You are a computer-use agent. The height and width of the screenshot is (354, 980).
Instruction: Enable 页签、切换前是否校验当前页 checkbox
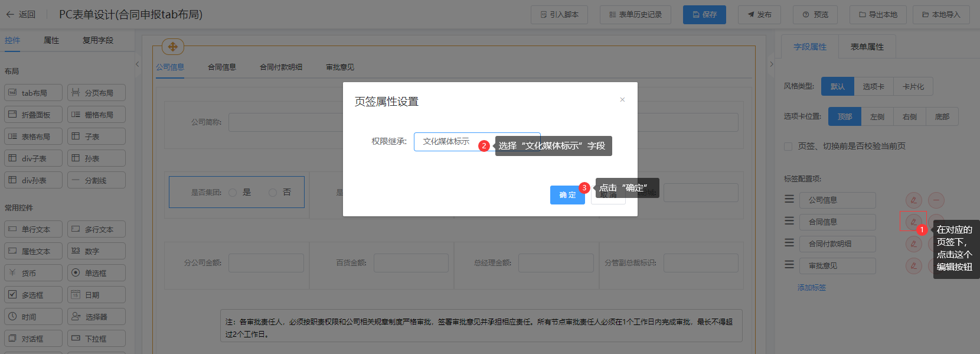click(788, 147)
